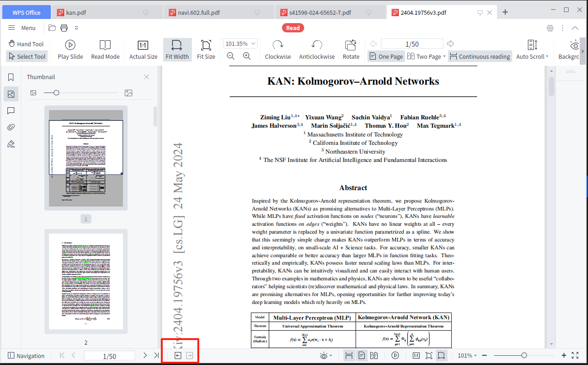Image resolution: width=588 pixels, height=365 pixels.
Task: Jump to last page in status bar
Action: click(156, 355)
